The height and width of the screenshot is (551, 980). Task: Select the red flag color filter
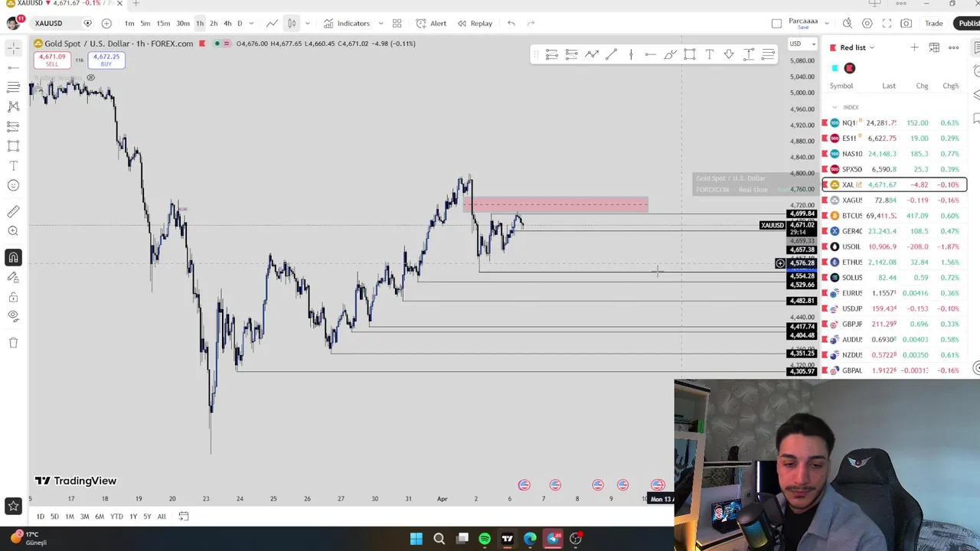point(849,68)
